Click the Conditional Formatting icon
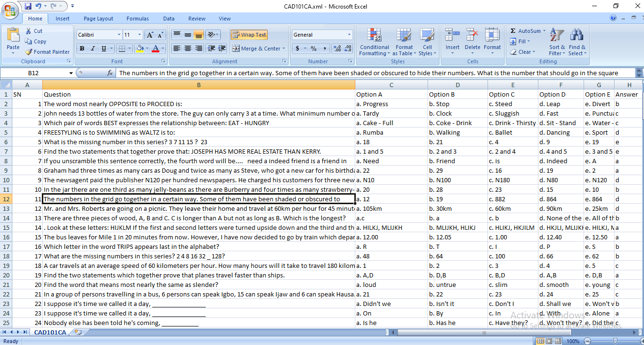Viewport: 644px width, 345px height. pos(374,35)
